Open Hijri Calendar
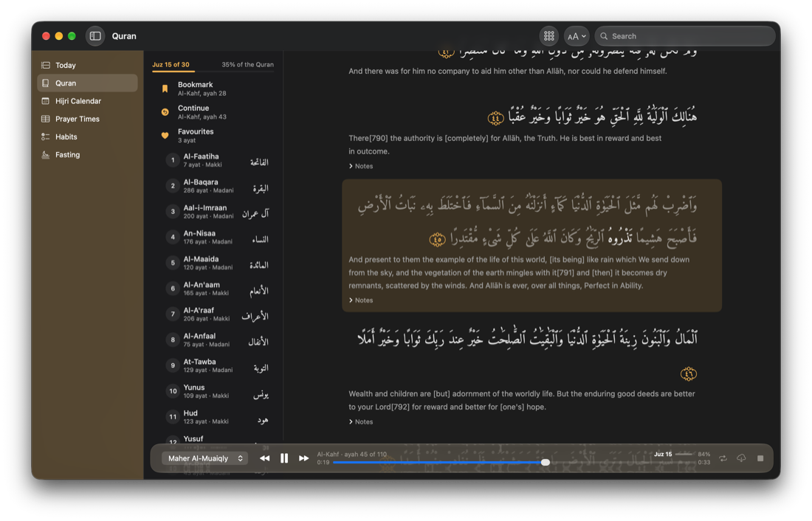 pos(87,101)
